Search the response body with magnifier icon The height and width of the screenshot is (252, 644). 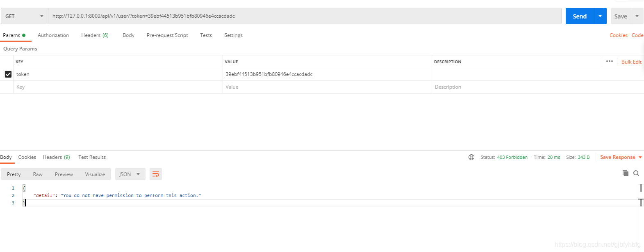[636, 173]
